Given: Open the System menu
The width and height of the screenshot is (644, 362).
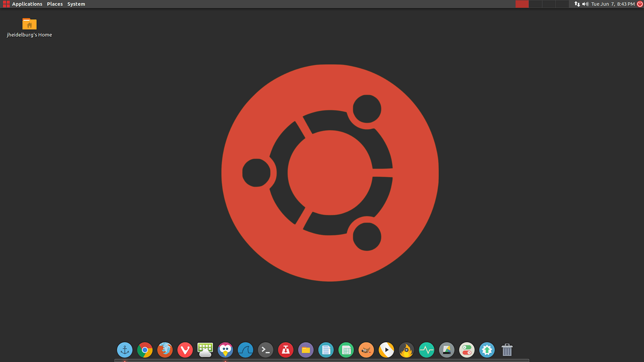Looking at the screenshot, I should [76, 4].
